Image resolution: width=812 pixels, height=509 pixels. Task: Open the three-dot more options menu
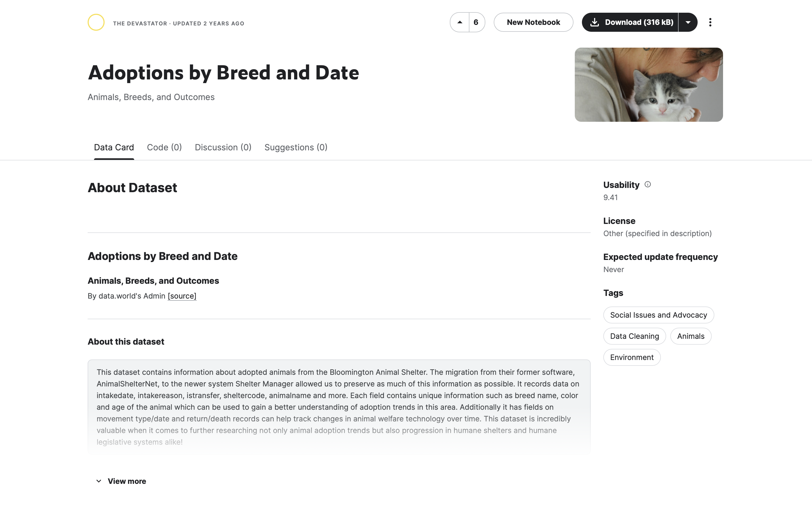(x=710, y=22)
